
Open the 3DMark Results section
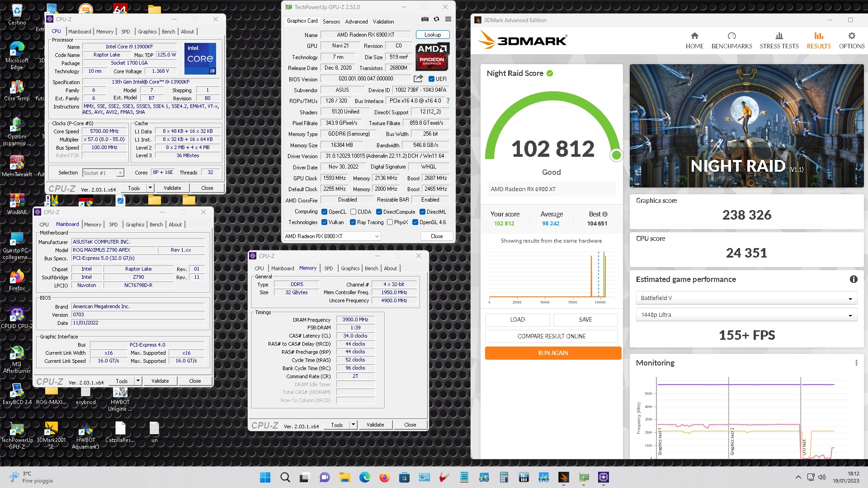819,40
